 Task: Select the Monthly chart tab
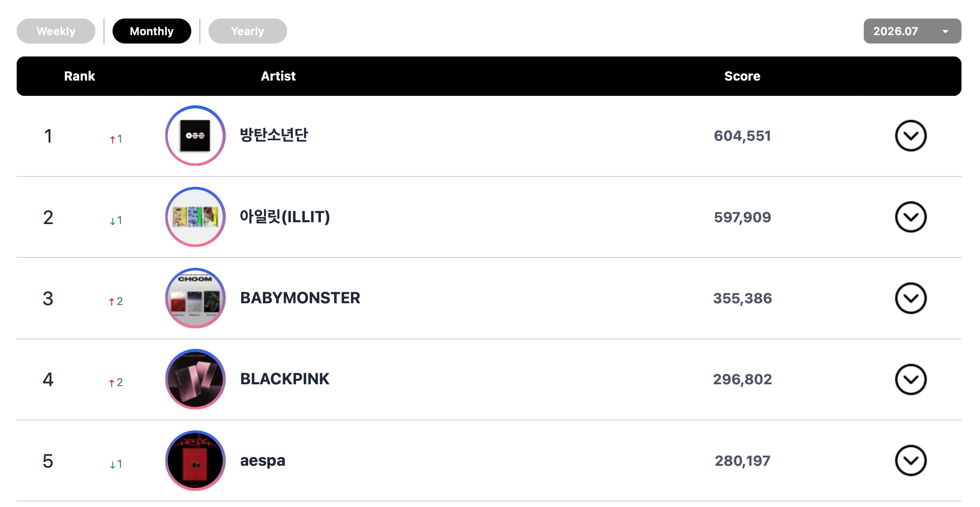151,31
